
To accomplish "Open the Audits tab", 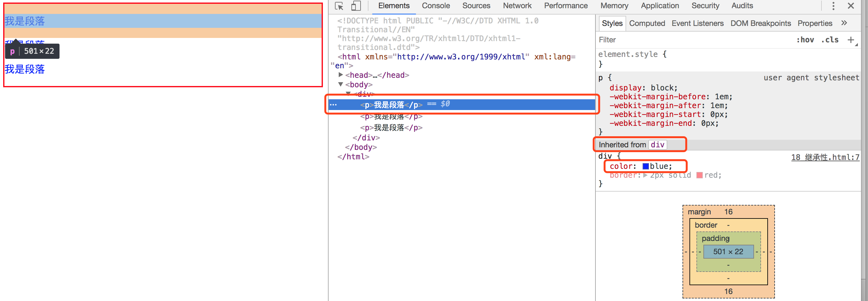I will (742, 6).
